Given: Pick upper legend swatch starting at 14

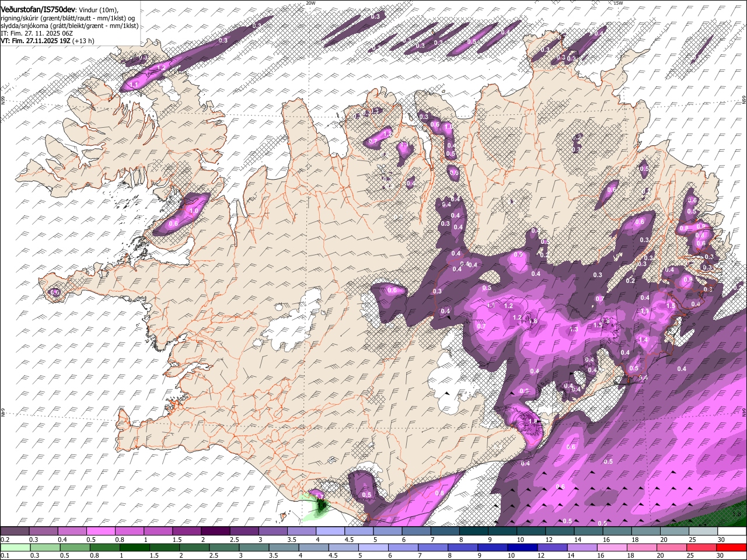Looking at the screenshot, I should (x=588, y=531).
